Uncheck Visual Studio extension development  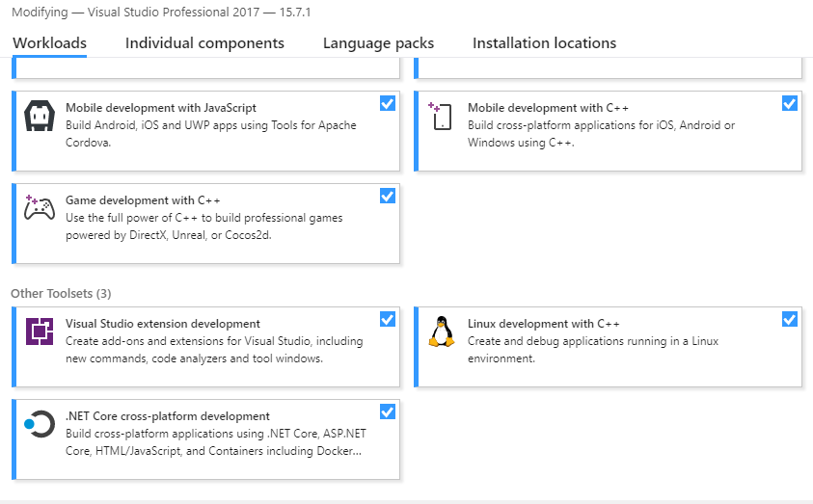[x=388, y=320]
